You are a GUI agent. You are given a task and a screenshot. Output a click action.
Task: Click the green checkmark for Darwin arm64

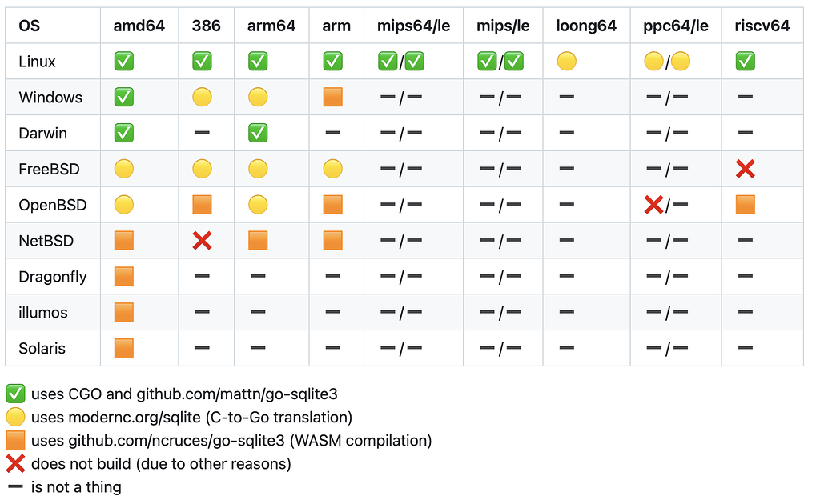(258, 133)
